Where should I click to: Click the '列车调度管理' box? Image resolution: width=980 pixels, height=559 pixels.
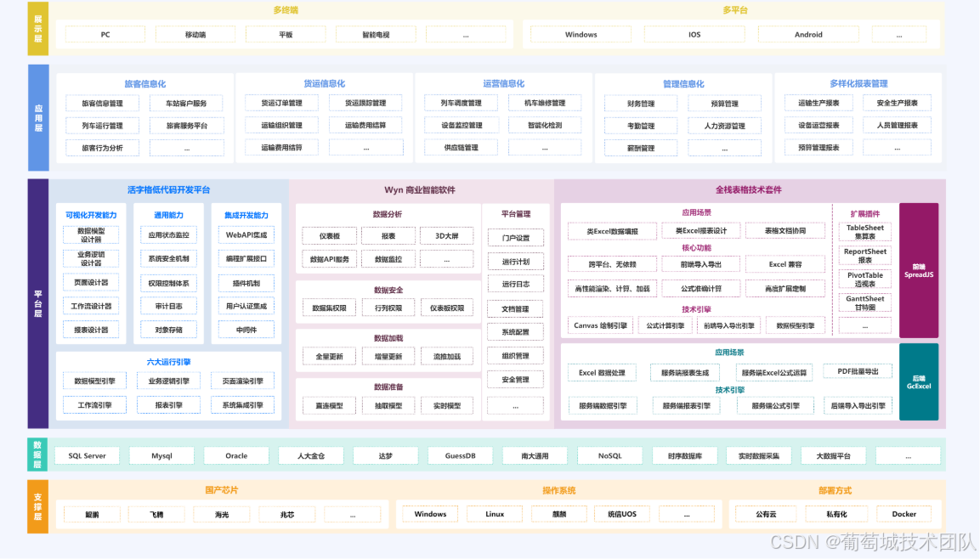[x=462, y=103]
